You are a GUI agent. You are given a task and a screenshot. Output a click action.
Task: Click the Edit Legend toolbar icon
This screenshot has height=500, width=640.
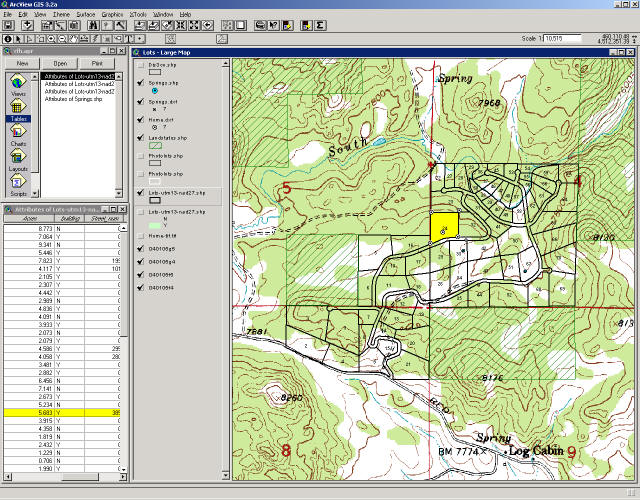pyautogui.click(x=60, y=26)
